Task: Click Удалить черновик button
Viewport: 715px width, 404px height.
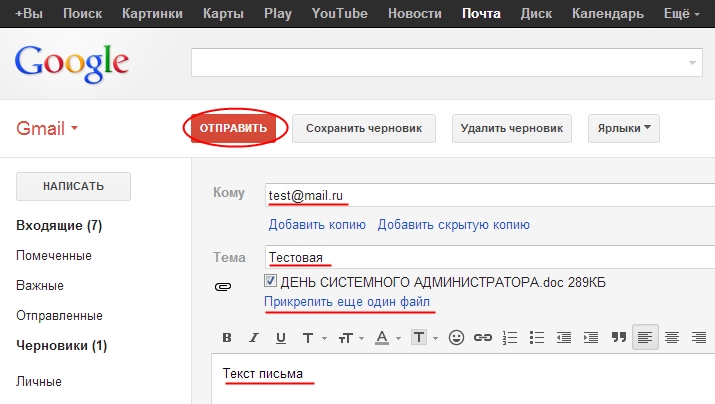Action: [x=512, y=129]
